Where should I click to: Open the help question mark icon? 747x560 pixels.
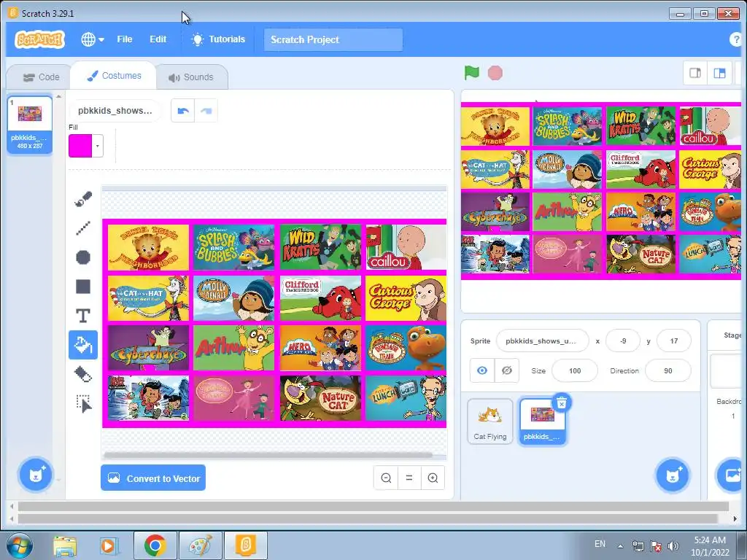click(736, 39)
